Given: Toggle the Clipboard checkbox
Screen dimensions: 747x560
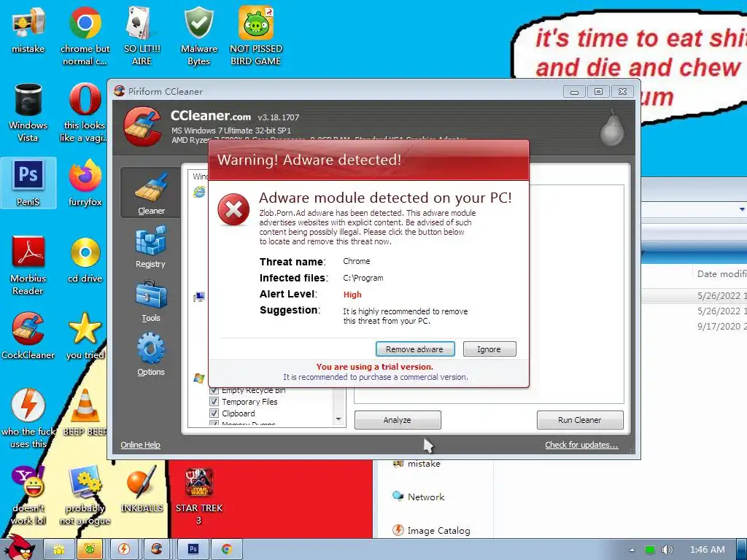Looking at the screenshot, I should coord(214,413).
